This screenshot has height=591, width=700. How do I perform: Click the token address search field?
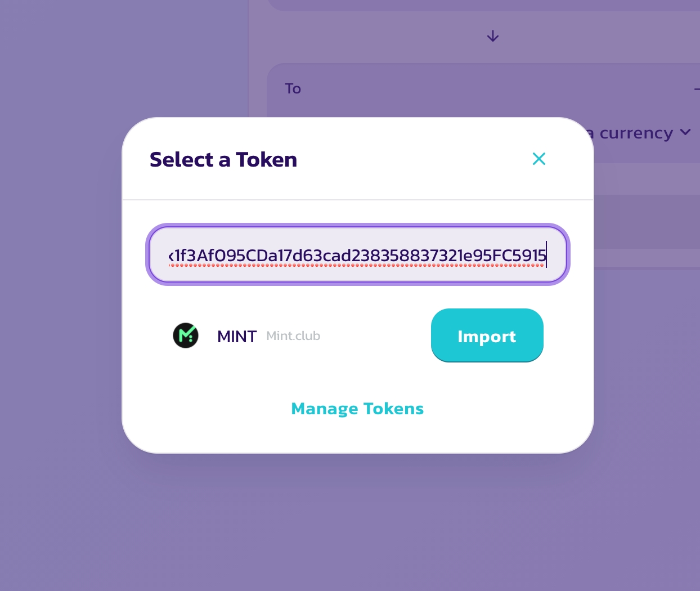pyautogui.click(x=357, y=255)
